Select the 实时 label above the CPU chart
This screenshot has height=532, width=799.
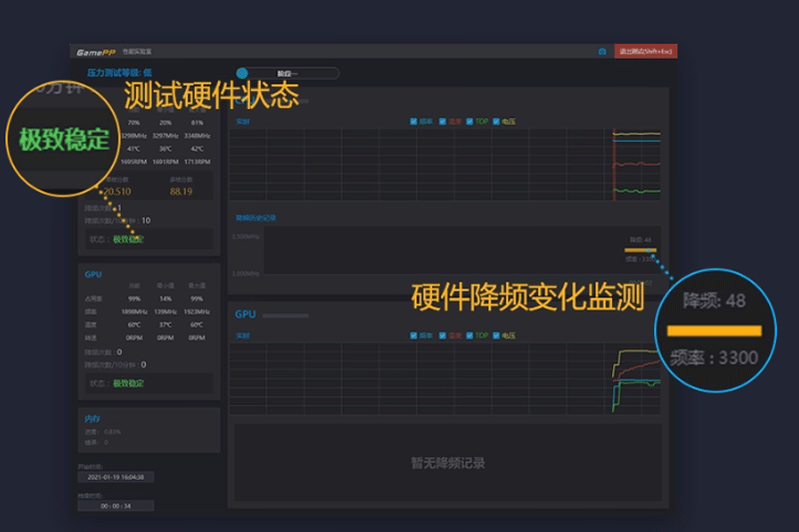243,122
